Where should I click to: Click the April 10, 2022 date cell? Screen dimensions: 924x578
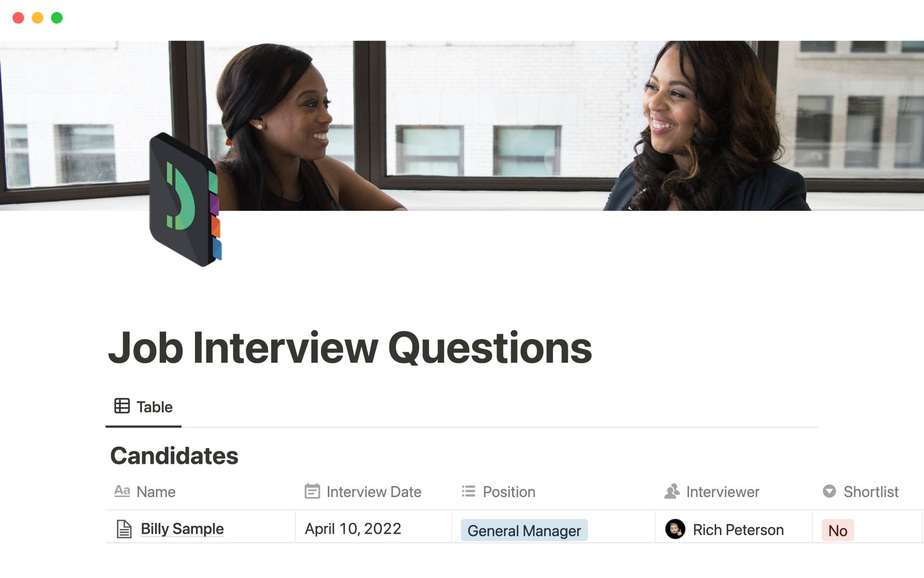tap(353, 529)
